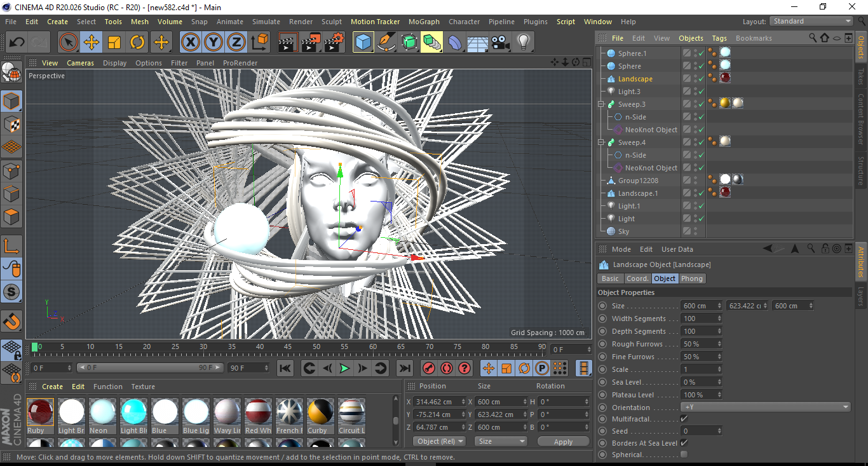Open the Spline Pen tool
This screenshot has width=868, height=466.
click(386, 43)
